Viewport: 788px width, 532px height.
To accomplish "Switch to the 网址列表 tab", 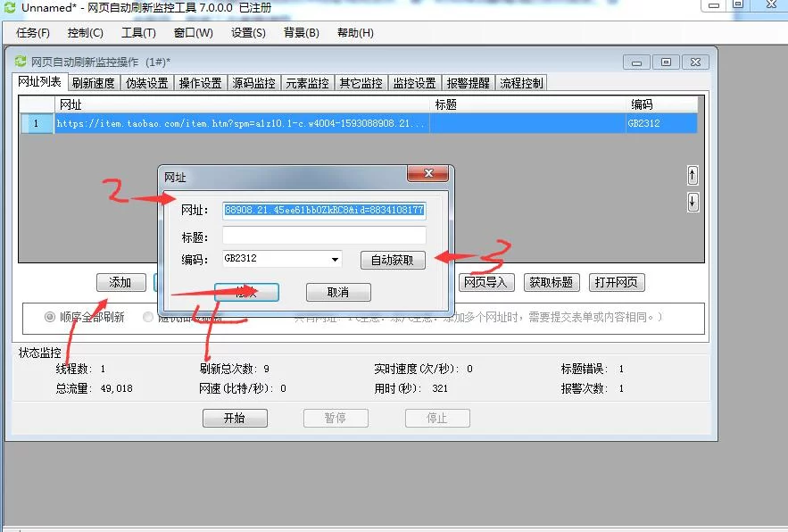I will [39, 82].
